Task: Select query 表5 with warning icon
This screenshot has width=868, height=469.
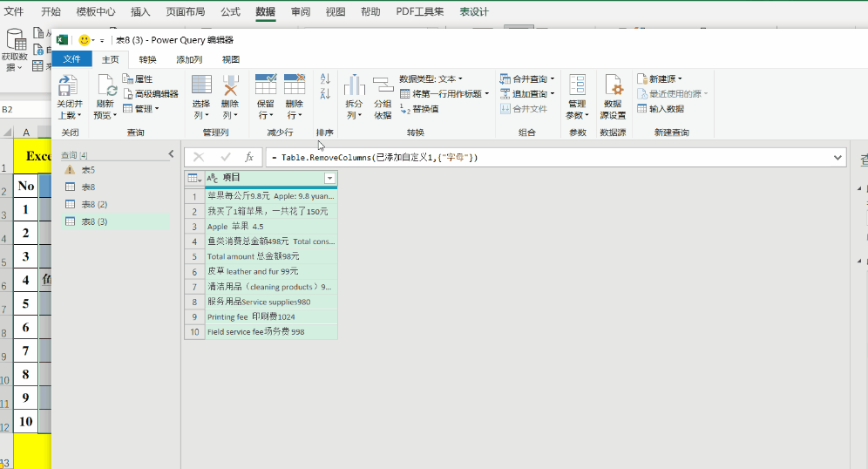Action: (116, 170)
